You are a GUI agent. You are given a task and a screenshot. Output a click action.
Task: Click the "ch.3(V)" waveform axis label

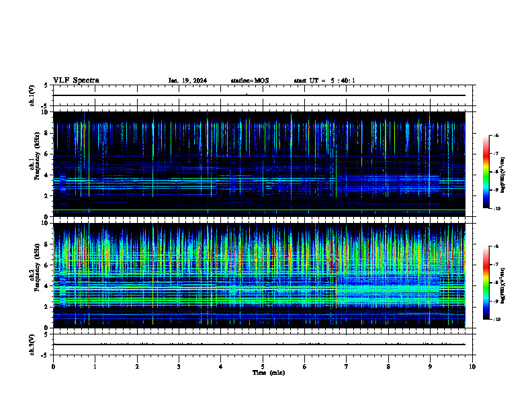point(32,345)
